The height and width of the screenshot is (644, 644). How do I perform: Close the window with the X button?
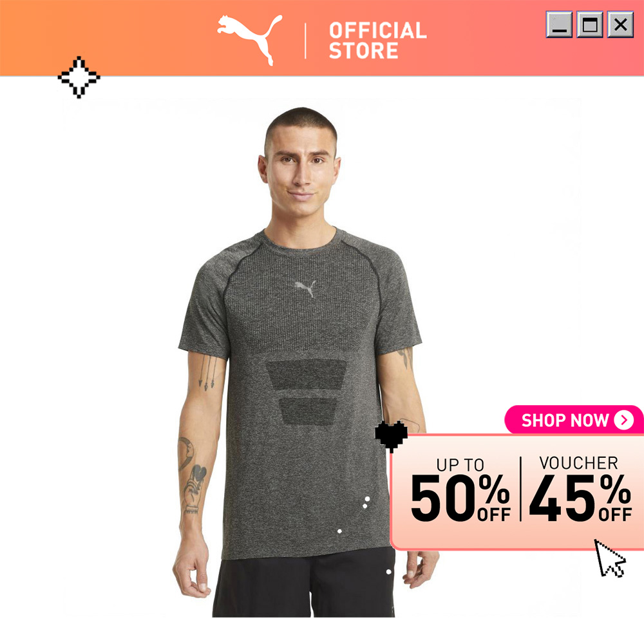coord(620,24)
